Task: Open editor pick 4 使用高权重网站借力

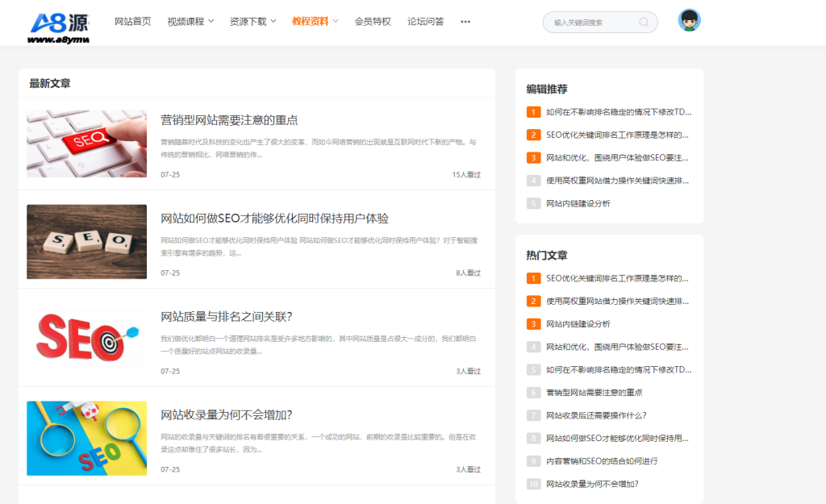Action: 617,181
